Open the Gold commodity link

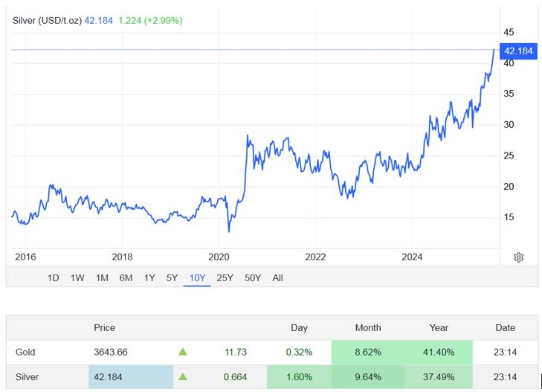click(25, 352)
